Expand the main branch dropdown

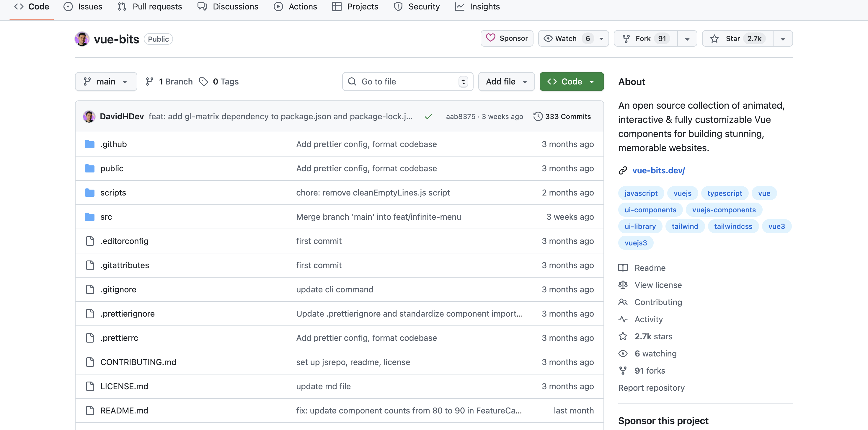click(106, 82)
